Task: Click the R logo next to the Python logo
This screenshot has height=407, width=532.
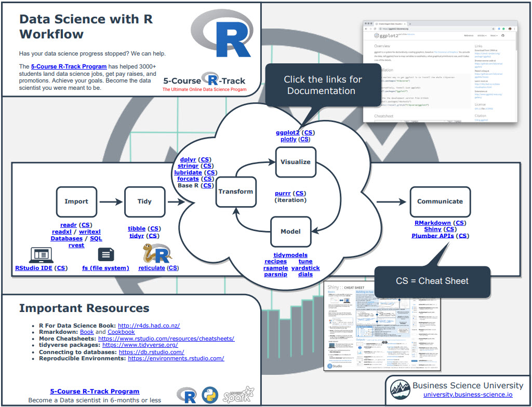Action: pos(187,396)
